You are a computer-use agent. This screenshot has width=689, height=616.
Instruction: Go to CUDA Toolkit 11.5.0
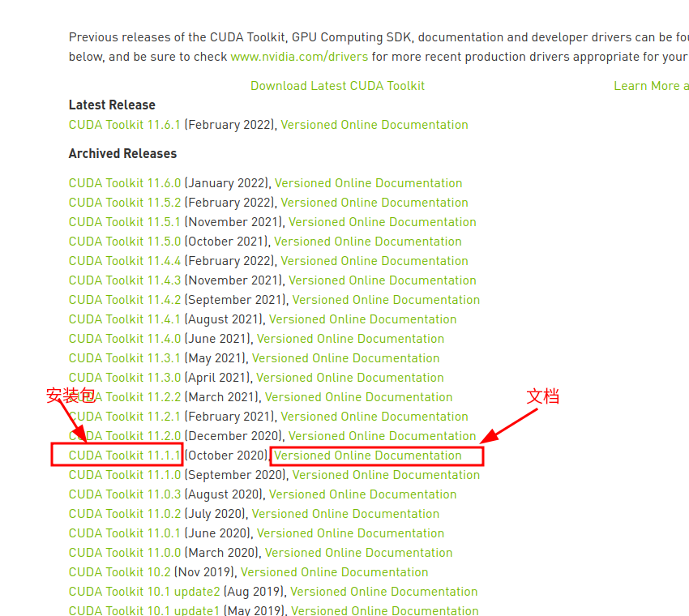125,242
